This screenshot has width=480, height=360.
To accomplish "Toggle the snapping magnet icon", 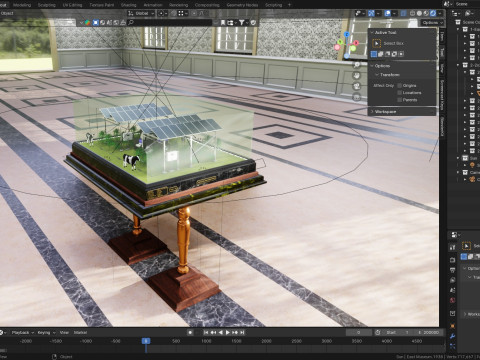I will click(x=173, y=13).
